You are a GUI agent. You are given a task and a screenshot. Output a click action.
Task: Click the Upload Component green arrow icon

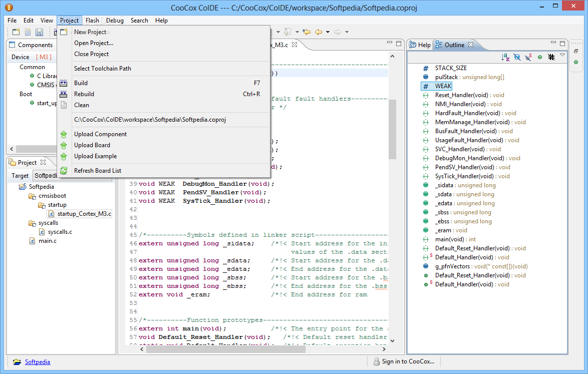pos(64,134)
